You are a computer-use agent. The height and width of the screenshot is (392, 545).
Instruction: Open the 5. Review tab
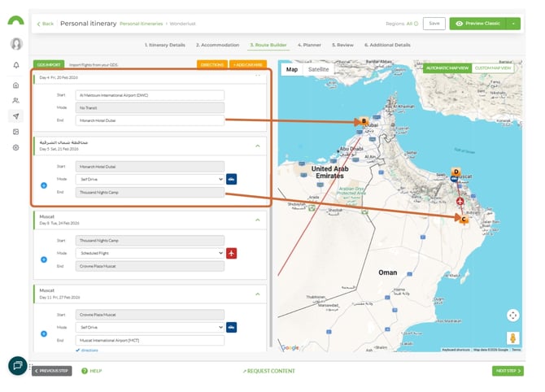point(342,45)
